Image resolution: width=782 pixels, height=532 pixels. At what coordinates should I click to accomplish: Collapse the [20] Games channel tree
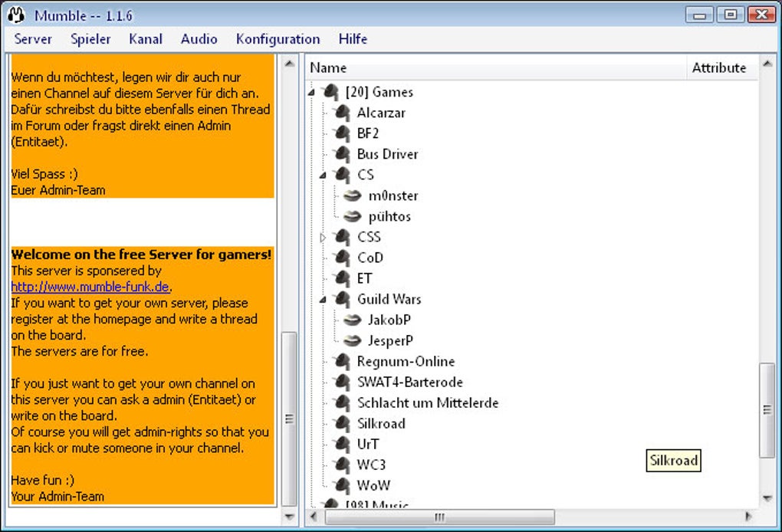[x=312, y=92]
